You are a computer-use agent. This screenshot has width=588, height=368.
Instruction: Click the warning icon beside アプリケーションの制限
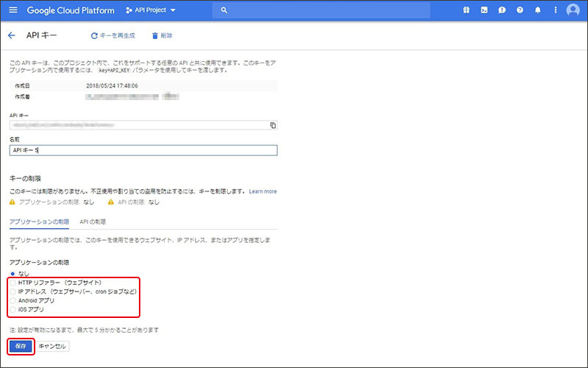(12, 202)
